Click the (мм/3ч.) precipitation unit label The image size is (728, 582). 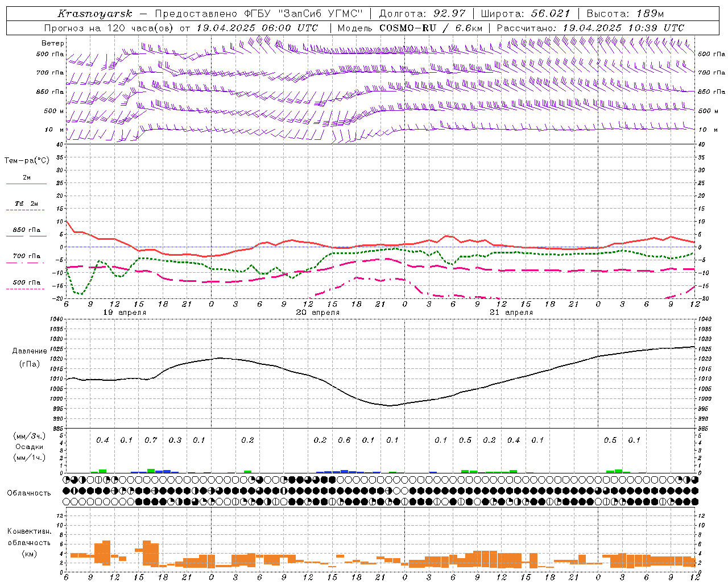tap(30, 436)
